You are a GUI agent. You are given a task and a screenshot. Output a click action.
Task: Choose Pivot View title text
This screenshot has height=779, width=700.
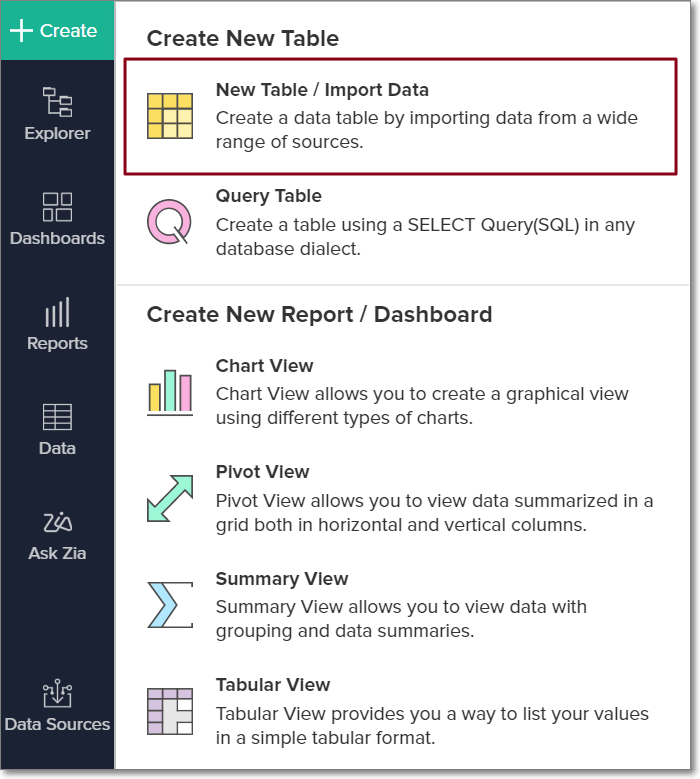tap(262, 472)
